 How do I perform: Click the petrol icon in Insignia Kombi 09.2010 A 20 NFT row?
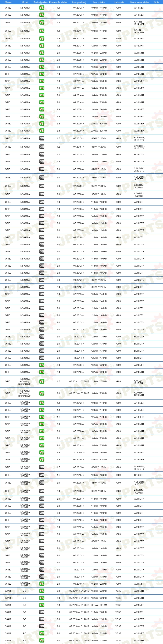pyautogui.click(x=42, y=584)
